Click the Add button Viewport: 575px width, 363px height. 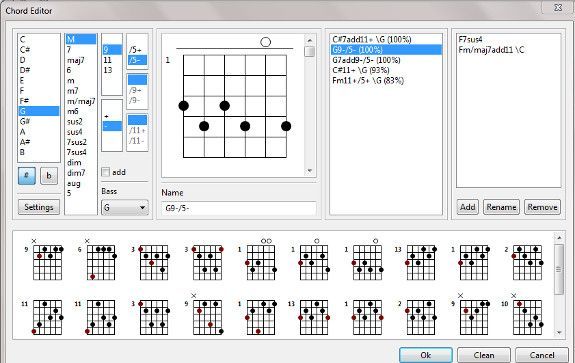click(468, 207)
